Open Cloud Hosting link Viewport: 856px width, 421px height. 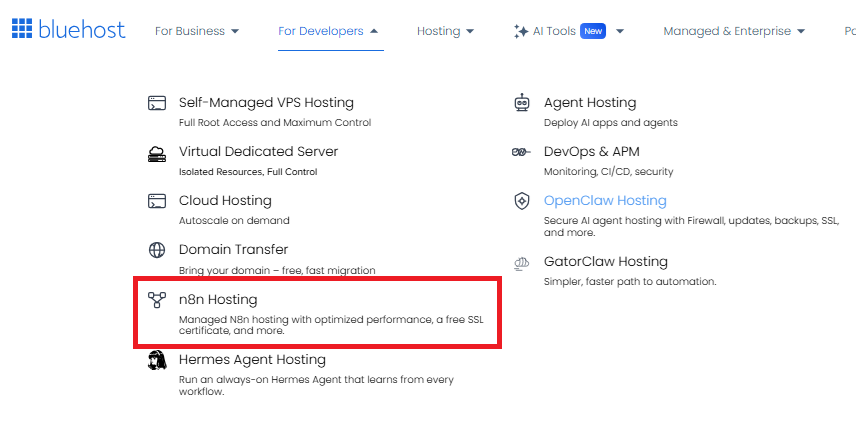point(225,200)
